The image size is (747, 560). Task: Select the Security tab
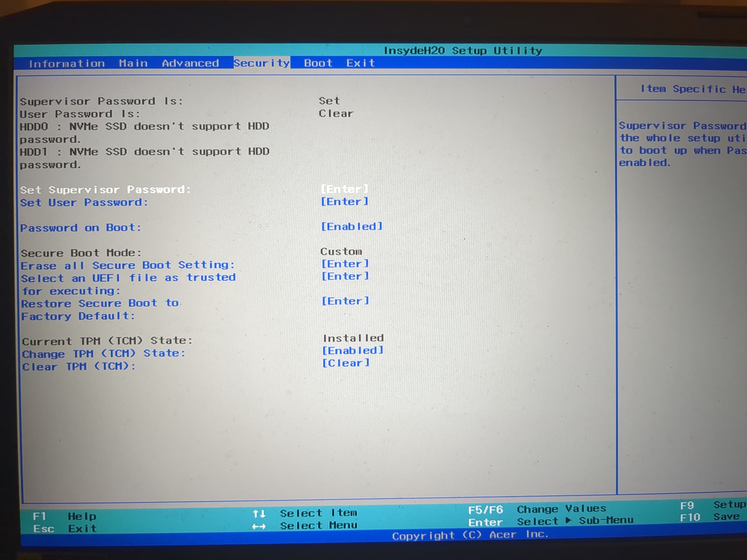coord(261,63)
